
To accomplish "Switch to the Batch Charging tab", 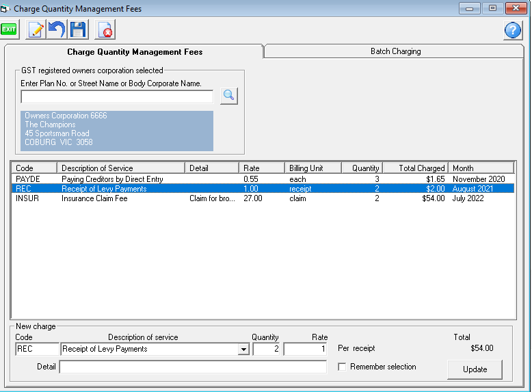I will pyautogui.click(x=395, y=51).
